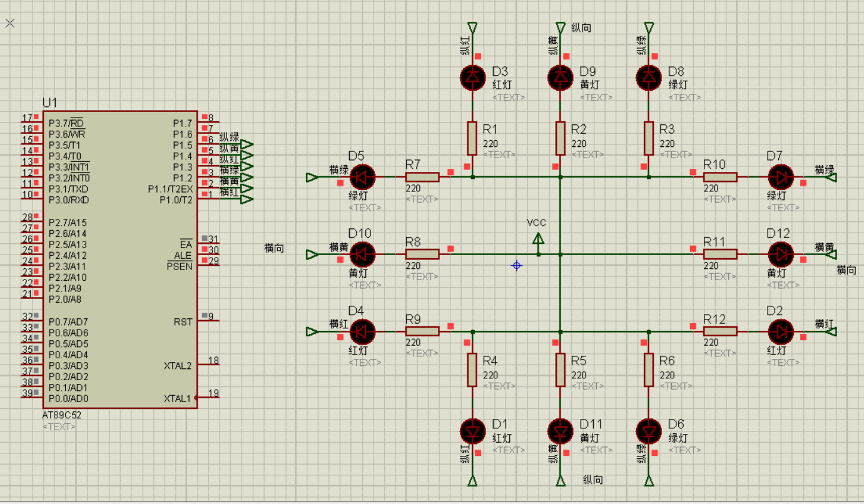This screenshot has height=504, width=864.
Task: Click resistor R5 body
Action: pos(561,370)
